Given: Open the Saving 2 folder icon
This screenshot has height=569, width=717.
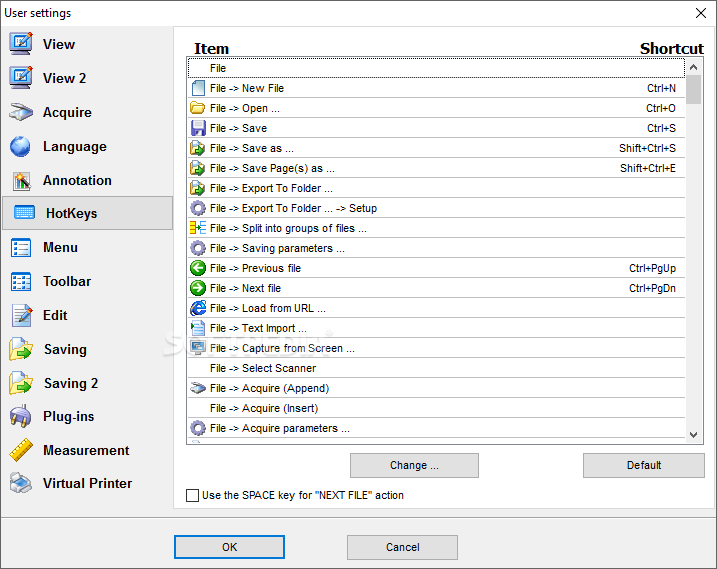Looking at the screenshot, I should 21,383.
